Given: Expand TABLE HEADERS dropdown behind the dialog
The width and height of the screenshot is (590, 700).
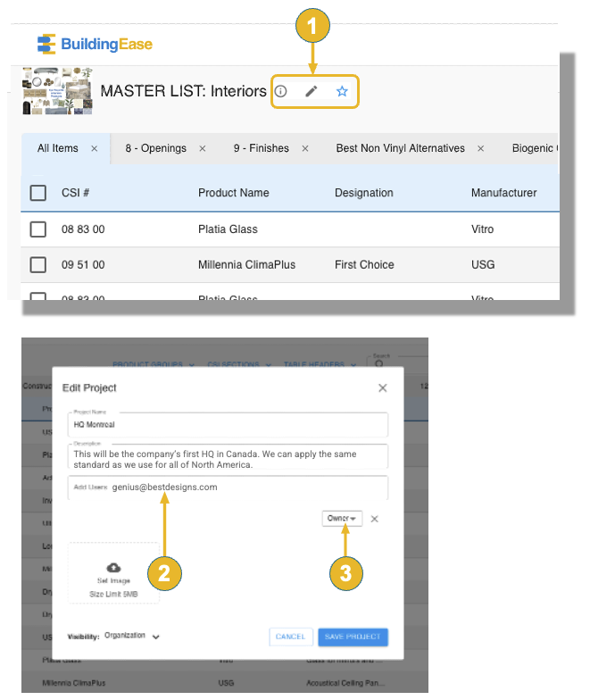Looking at the screenshot, I should (320, 364).
